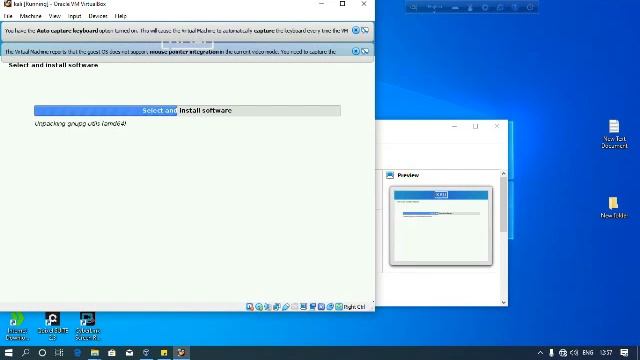Click the USB devices status icon
640x360 pixels.
[286, 307]
